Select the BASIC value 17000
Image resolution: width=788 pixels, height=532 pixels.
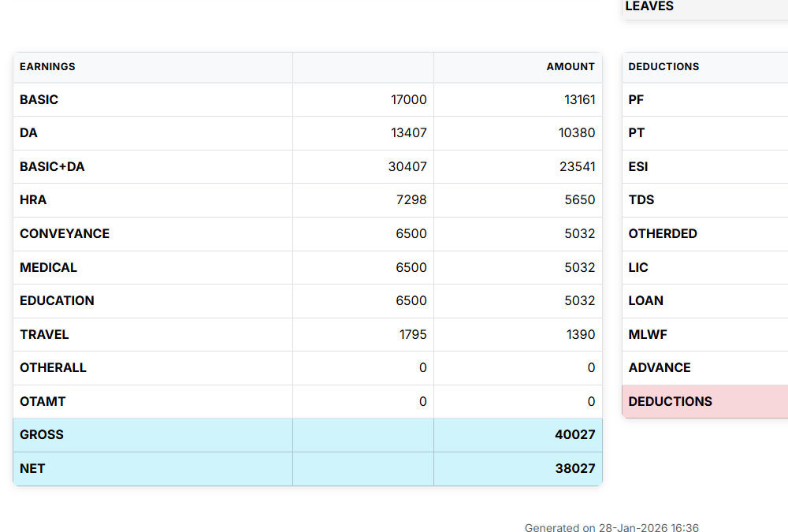point(408,100)
